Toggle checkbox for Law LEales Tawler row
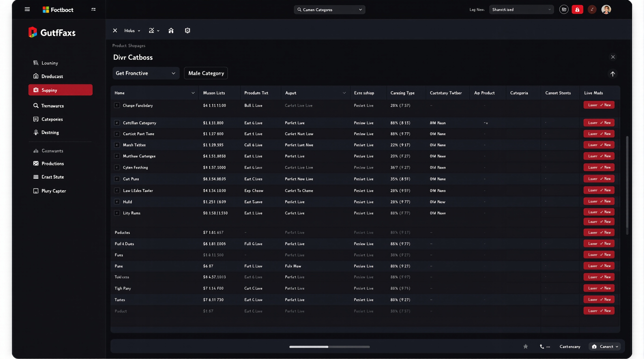The width and height of the screenshot is (644, 359). tap(117, 190)
